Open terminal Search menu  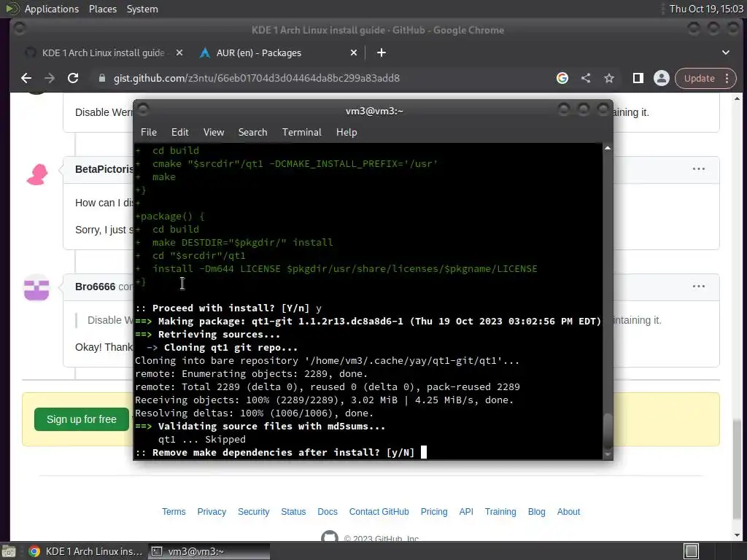tap(252, 133)
